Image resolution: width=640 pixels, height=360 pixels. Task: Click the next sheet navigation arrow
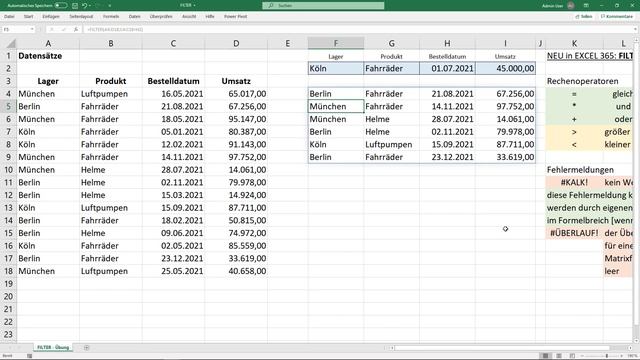(x=19, y=348)
